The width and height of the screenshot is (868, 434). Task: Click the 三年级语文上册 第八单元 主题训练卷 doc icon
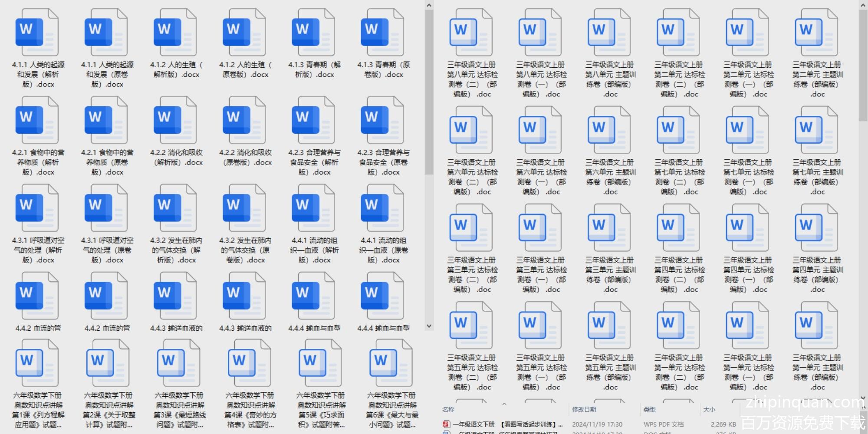(x=609, y=33)
